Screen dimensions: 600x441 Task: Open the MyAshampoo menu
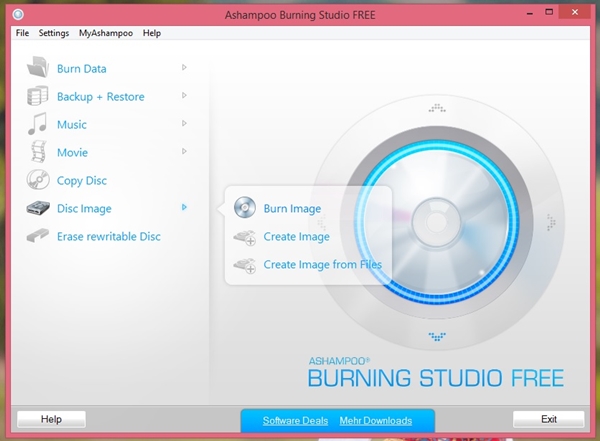[105, 33]
